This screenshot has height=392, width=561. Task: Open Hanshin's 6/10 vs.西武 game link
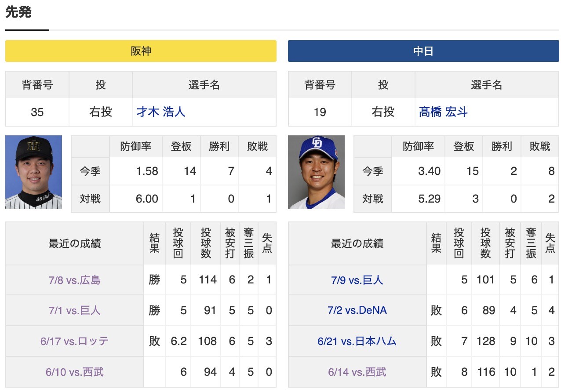pos(75,372)
